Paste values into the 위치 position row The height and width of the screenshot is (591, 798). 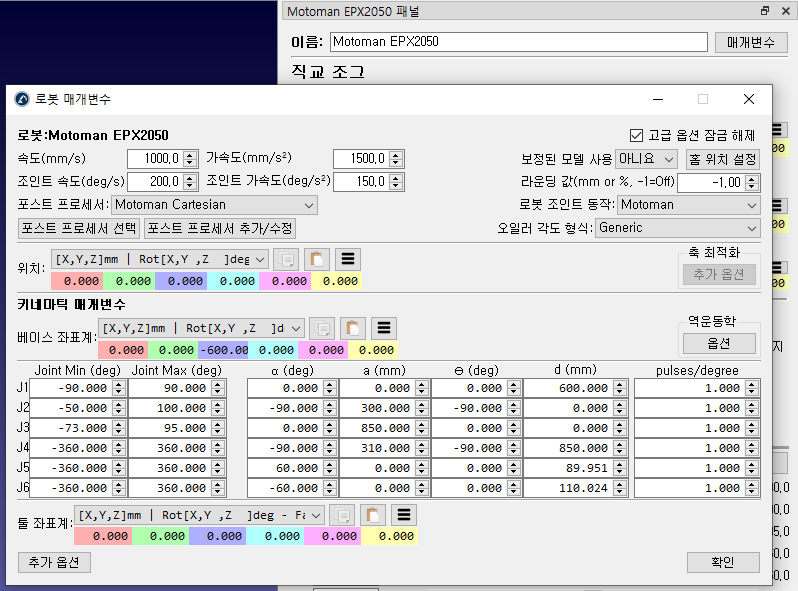pos(317,260)
